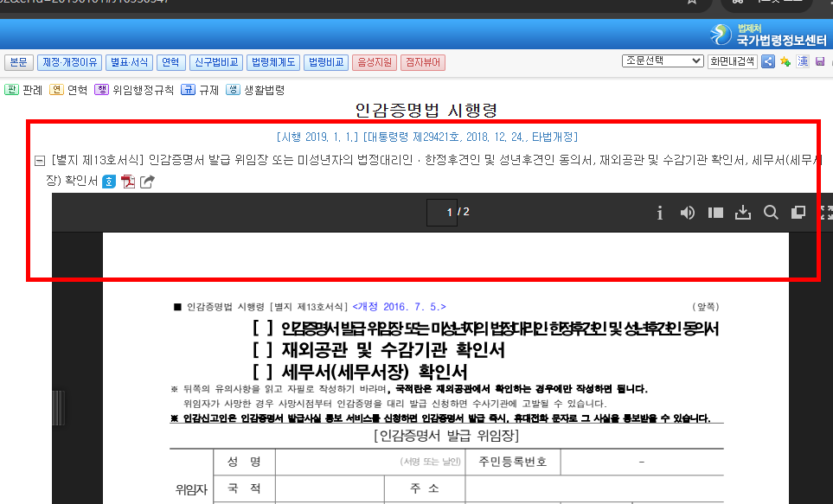Enable audio playback in the document viewer
The image size is (833, 504).
pyautogui.click(x=687, y=213)
